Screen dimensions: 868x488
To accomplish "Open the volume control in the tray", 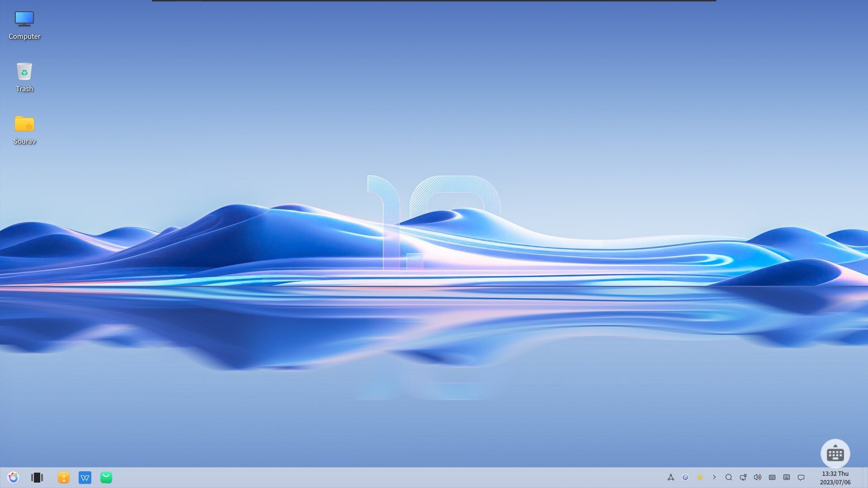I will click(x=758, y=477).
